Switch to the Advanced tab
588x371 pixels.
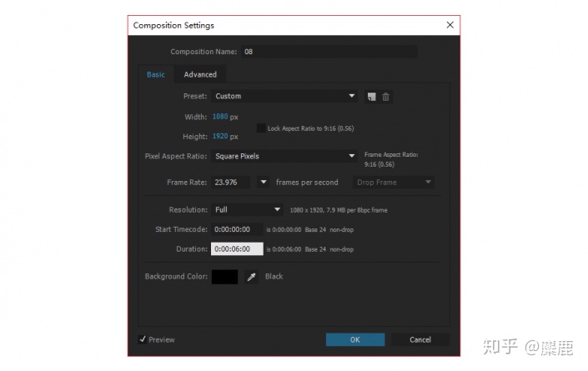200,74
